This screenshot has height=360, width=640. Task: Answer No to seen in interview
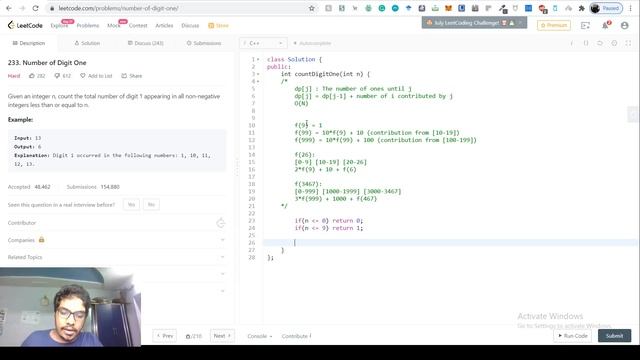pos(151,204)
